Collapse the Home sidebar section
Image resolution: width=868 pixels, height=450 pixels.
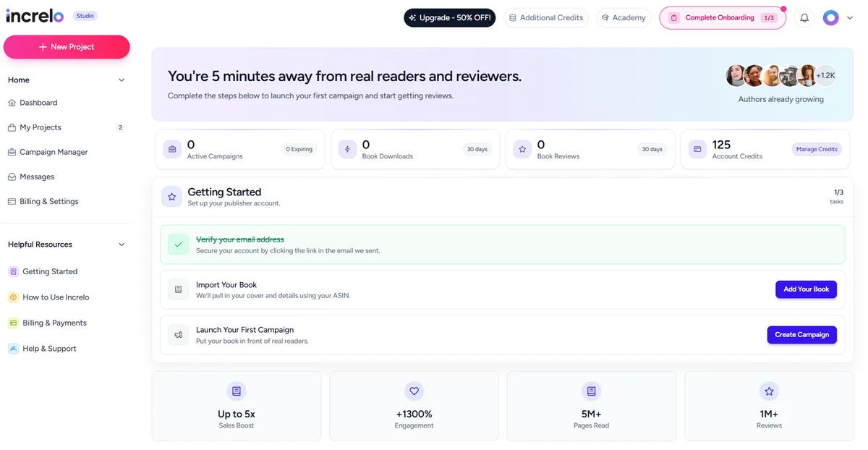click(122, 80)
